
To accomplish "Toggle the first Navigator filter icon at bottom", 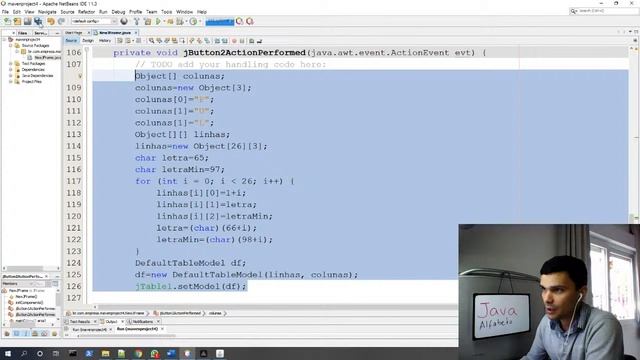I will point(7,334).
